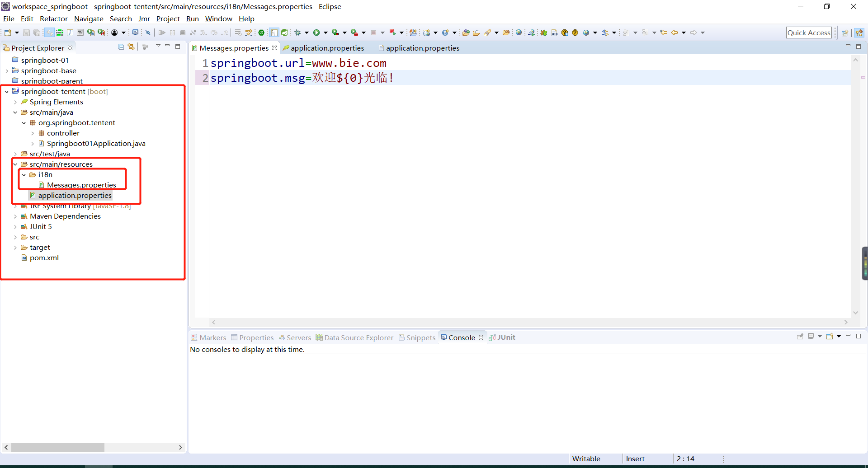Expand the Spring Elements node

15,102
